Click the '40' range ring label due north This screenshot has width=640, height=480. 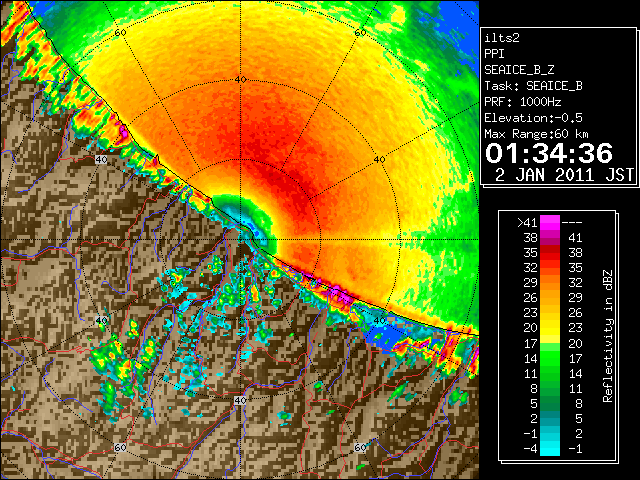click(x=240, y=80)
